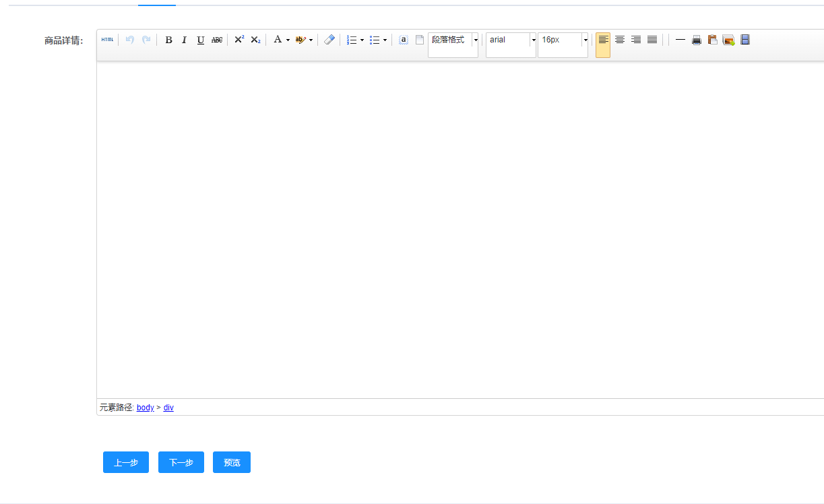Screen dimensions: 824x504
Task: Apply superscript formatting
Action: (239, 40)
